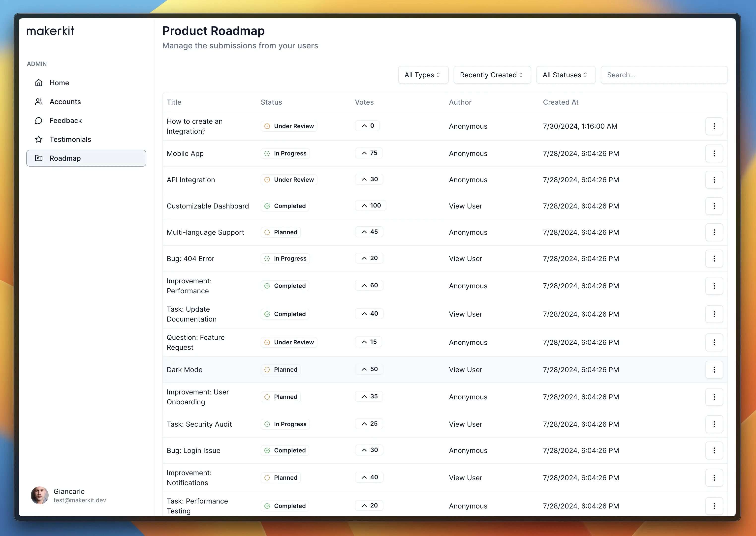Open the All Statuses filter dropdown
The width and height of the screenshot is (756, 536).
pos(565,75)
